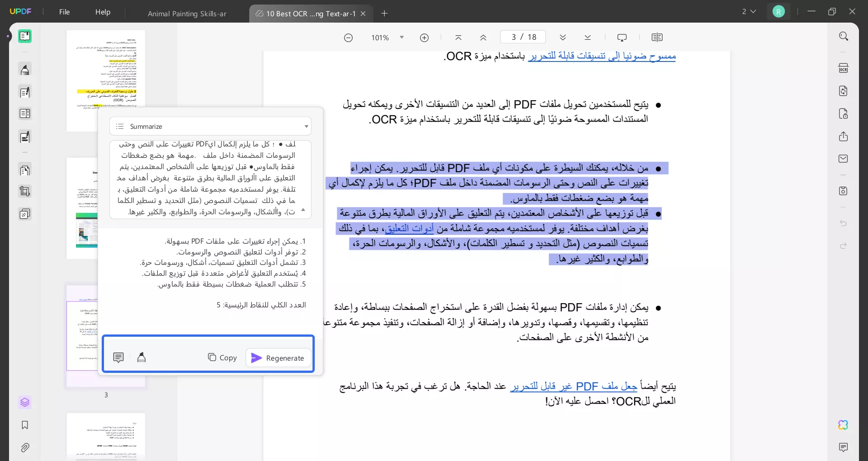Select the page 2 thumbnail with screenshot
The image size is (868, 461).
82,208
